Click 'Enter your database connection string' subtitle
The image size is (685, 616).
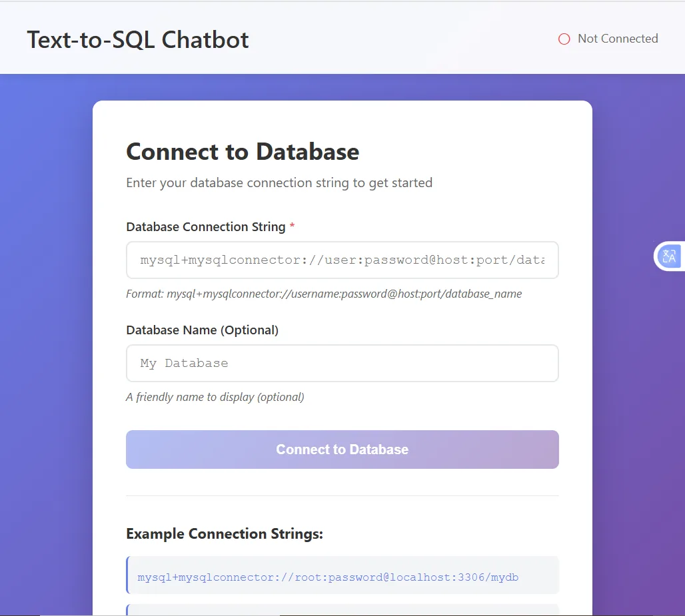[x=279, y=182]
